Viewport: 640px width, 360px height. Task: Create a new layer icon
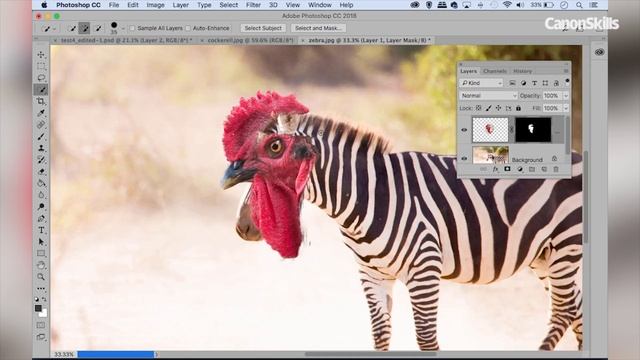tap(544, 169)
